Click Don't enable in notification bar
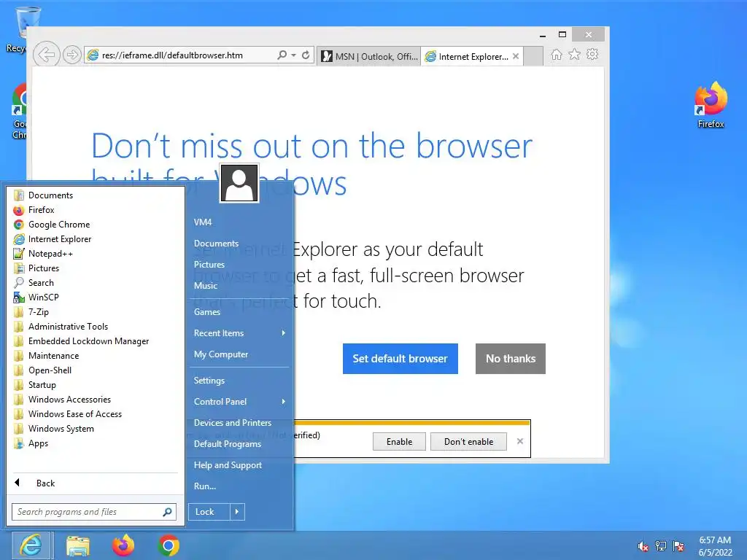747x560 pixels. [468, 441]
